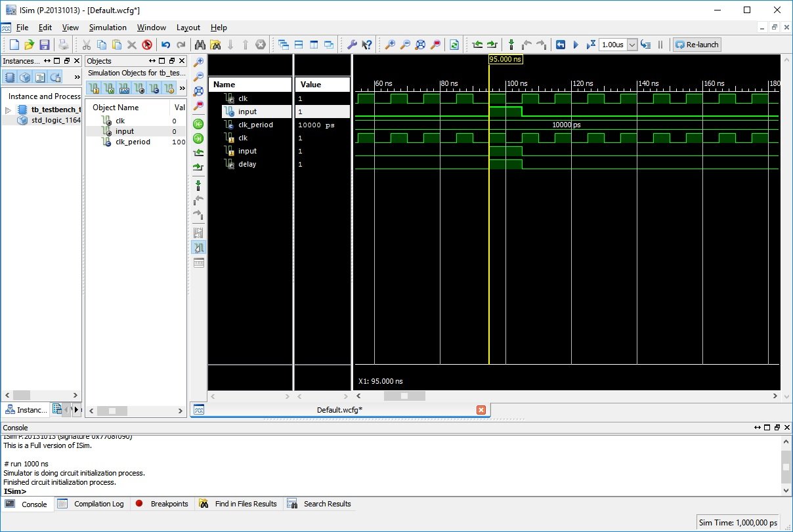The image size is (793, 532).
Task: Click the Re-launch button
Action: (x=697, y=45)
